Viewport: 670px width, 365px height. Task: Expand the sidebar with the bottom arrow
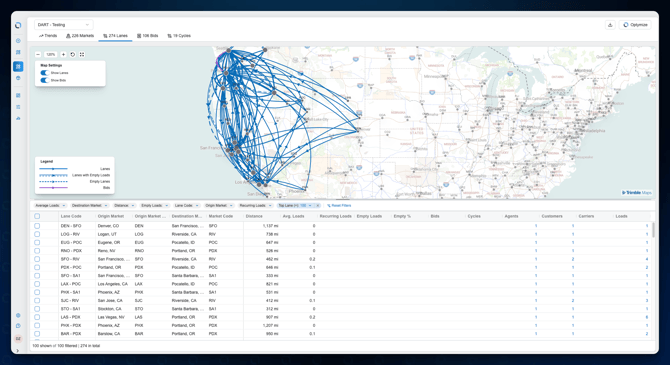click(x=18, y=350)
